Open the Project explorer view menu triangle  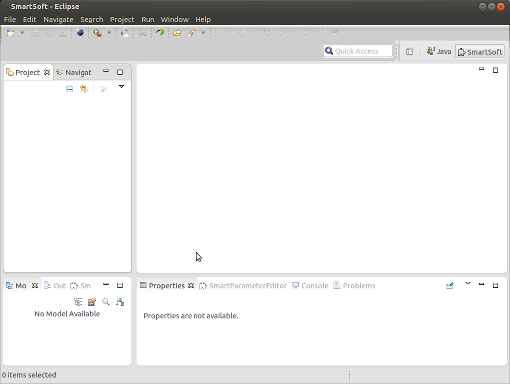(121, 87)
